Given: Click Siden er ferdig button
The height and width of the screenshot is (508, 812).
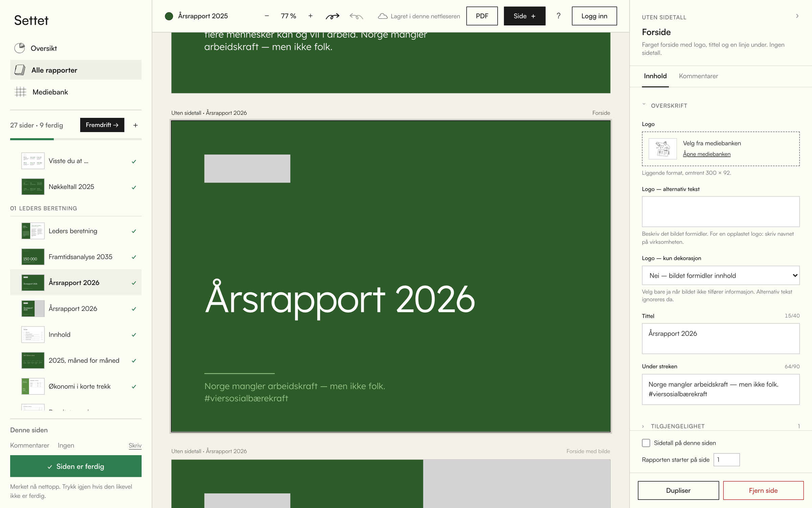Looking at the screenshot, I should point(76,466).
